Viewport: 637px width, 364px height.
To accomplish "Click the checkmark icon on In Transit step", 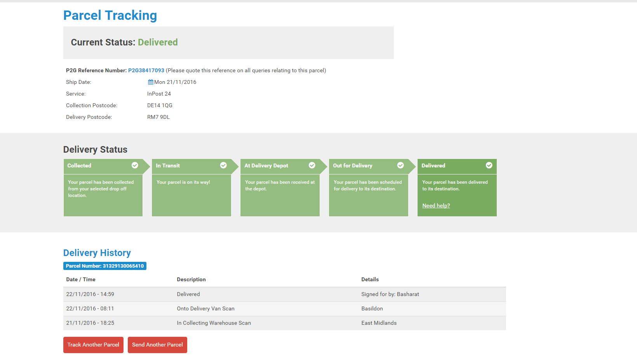I will [223, 165].
